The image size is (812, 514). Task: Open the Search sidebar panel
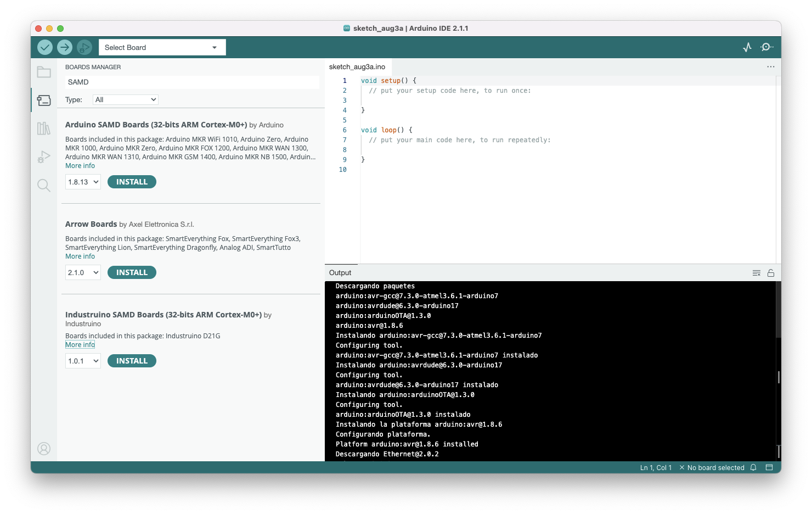(x=44, y=186)
